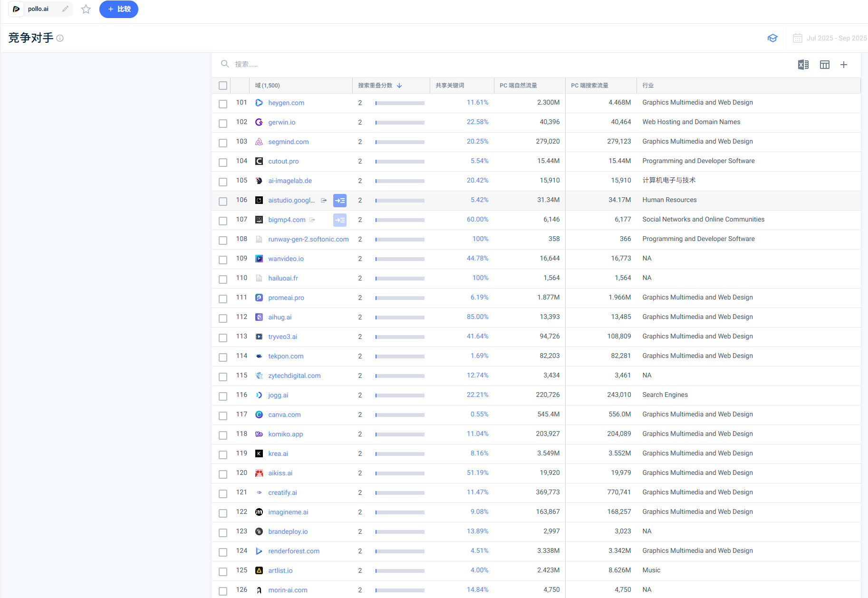
Task: Click the plus icon above table
Action: coord(843,65)
